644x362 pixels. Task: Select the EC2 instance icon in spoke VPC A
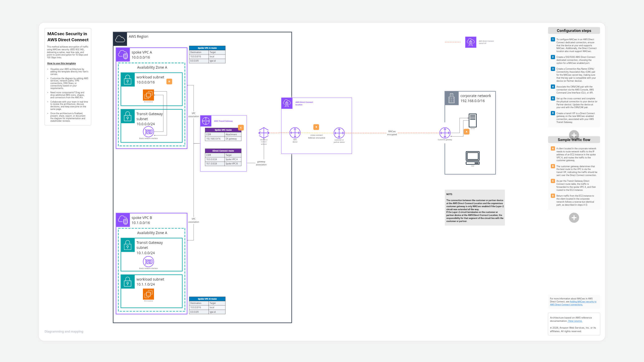[x=148, y=95]
